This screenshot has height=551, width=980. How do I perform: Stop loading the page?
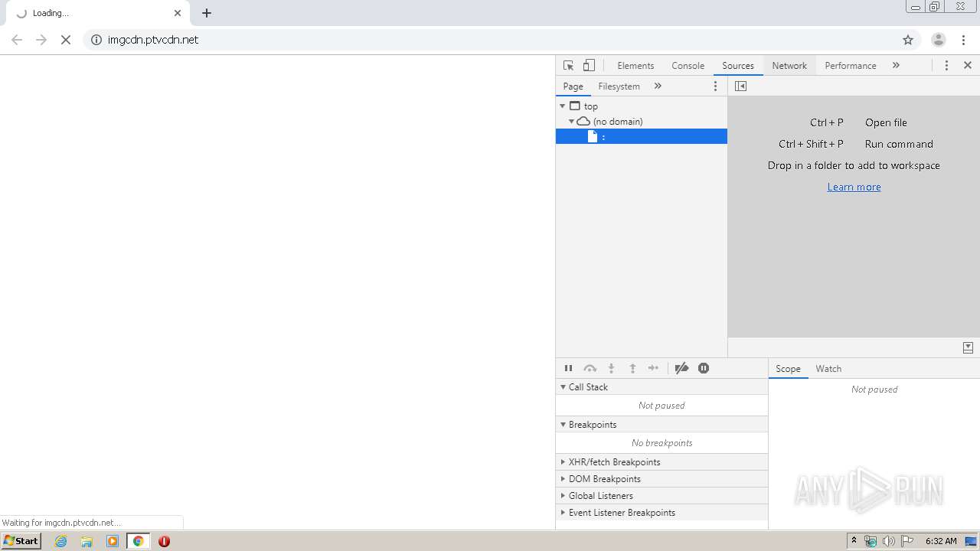(66, 40)
